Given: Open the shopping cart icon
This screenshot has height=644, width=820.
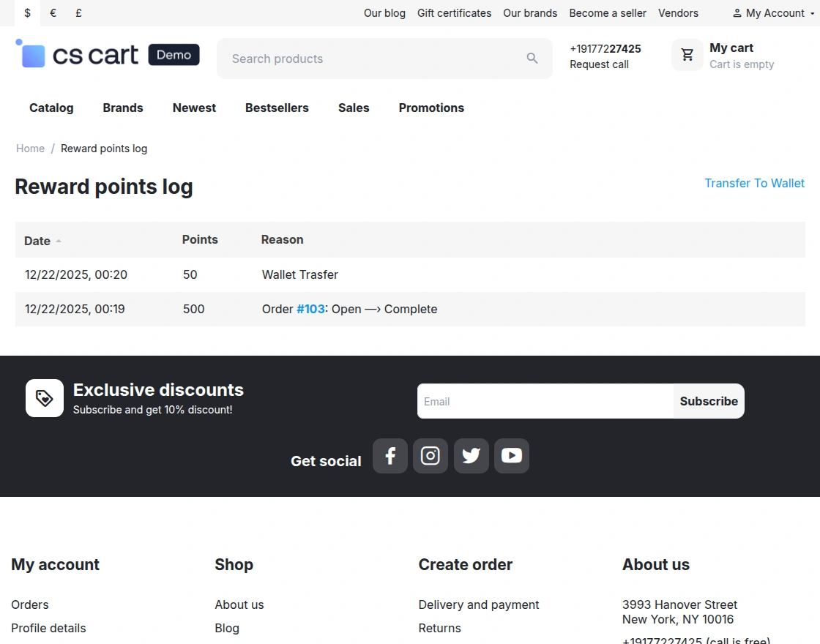Looking at the screenshot, I should (x=687, y=54).
